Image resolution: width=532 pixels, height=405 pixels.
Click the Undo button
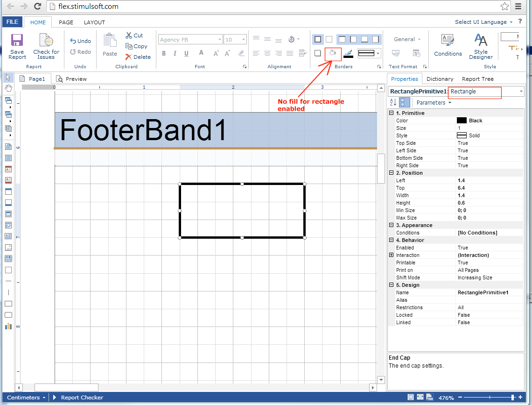coord(80,41)
